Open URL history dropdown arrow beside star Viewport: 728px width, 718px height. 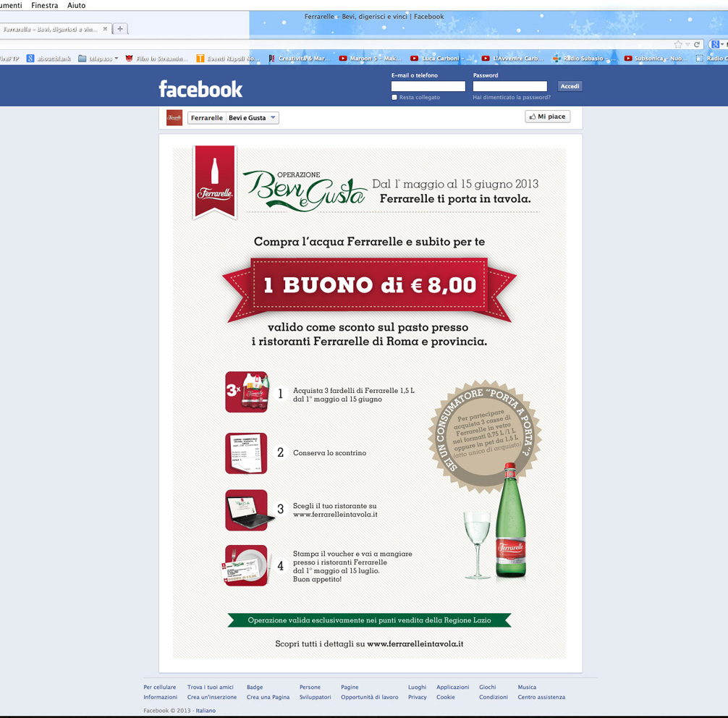click(x=687, y=45)
